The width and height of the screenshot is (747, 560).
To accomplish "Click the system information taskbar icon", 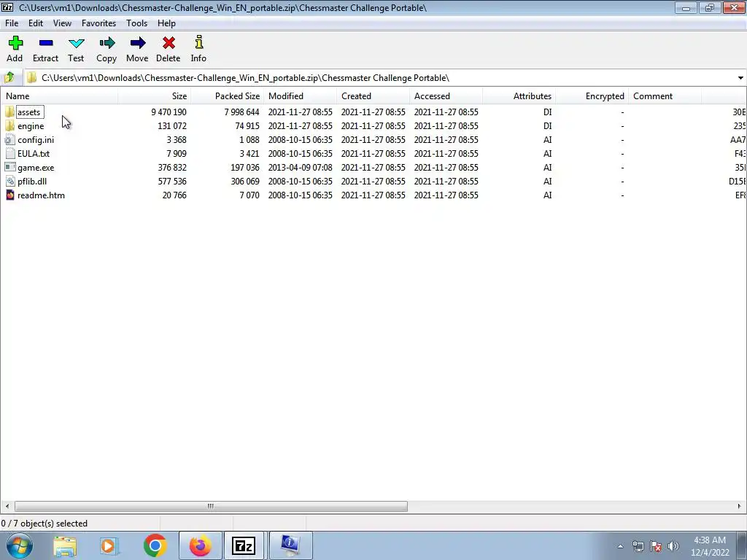I will pyautogui.click(x=290, y=545).
